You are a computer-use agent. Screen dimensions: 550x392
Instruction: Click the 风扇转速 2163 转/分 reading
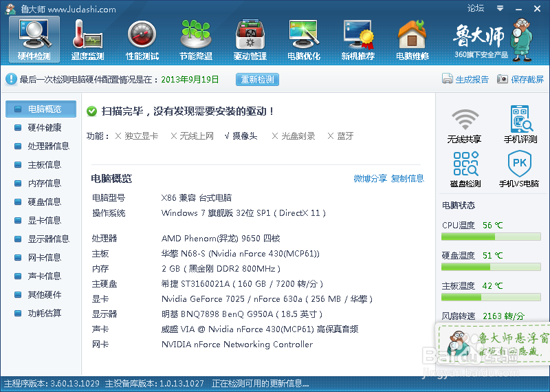coord(483,316)
